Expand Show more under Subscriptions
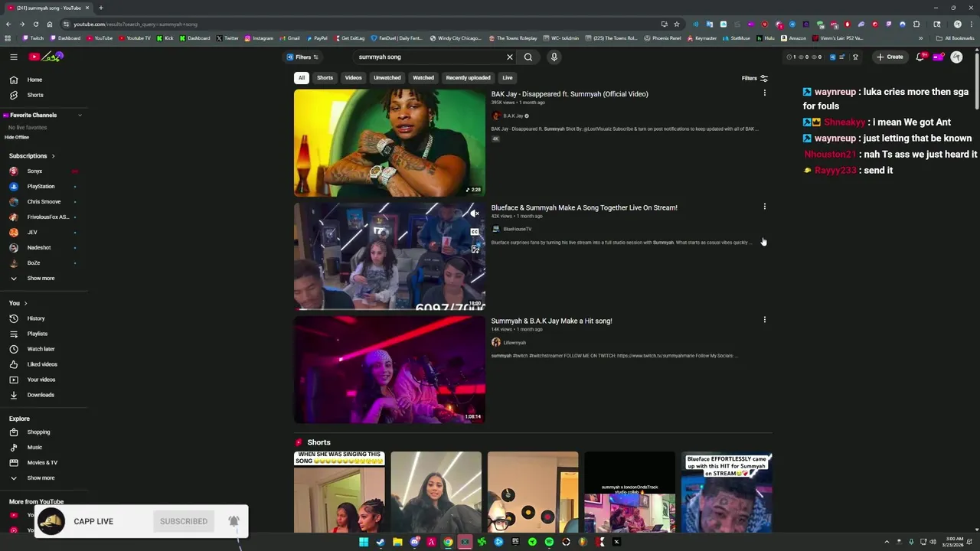 coord(44,279)
